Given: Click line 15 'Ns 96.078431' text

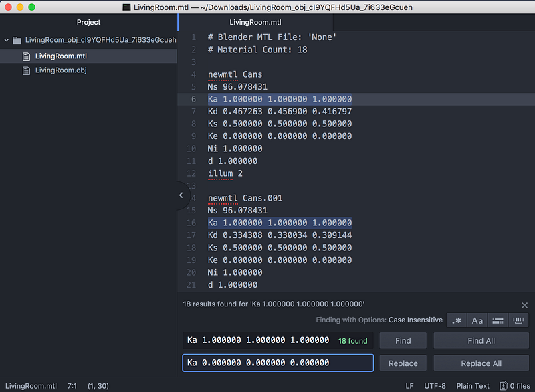Looking at the screenshot, I should click(x=237, y=211).
